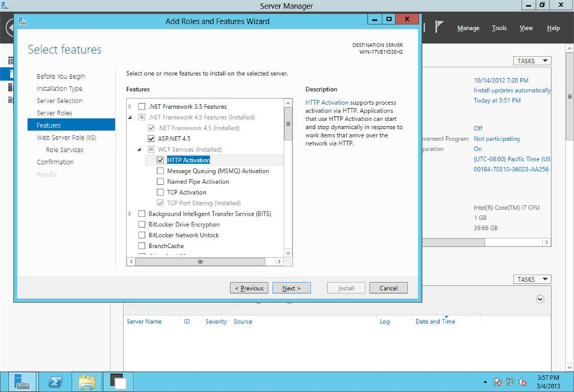Image resolution: width=574 pixels, height=392 pixels.
Task: Click the Pacific Time zone link
Action: pos(512,159)
